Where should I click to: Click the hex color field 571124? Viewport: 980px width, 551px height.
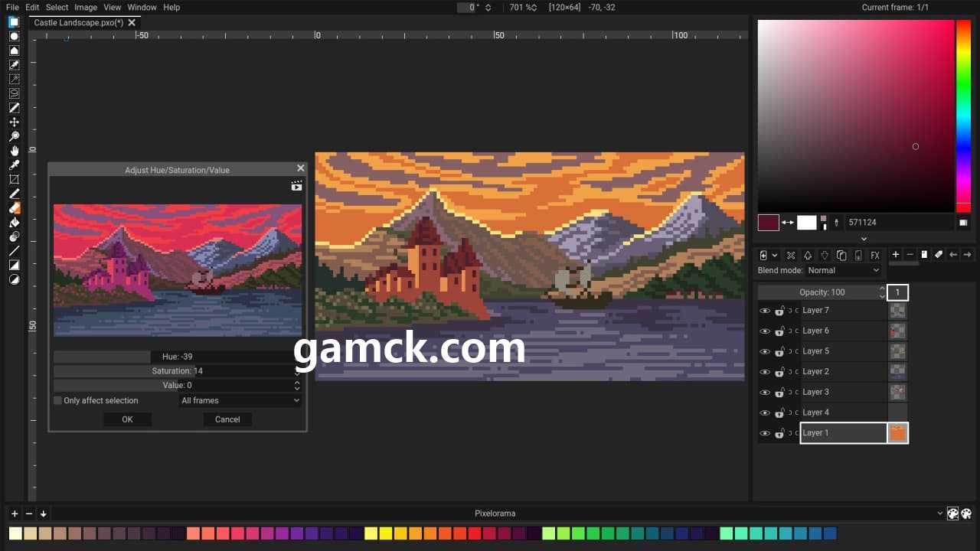pyautogui.click(x=900, y=223)
